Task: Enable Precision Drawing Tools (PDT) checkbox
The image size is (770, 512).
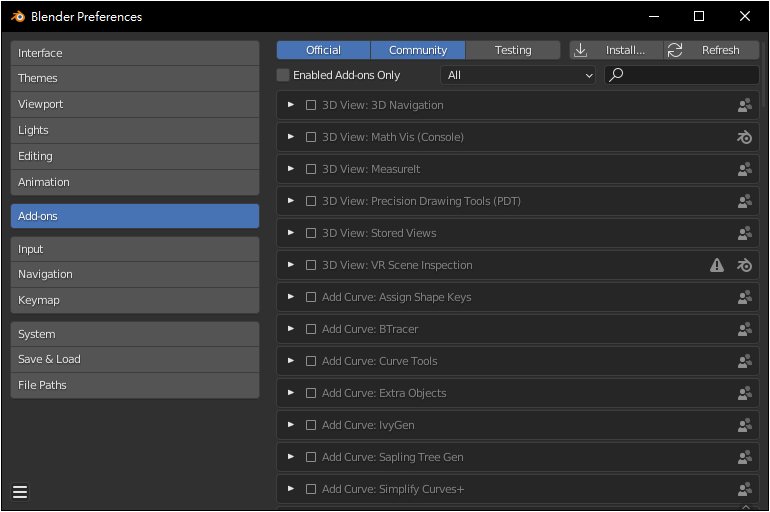Action: coord(311,201)
